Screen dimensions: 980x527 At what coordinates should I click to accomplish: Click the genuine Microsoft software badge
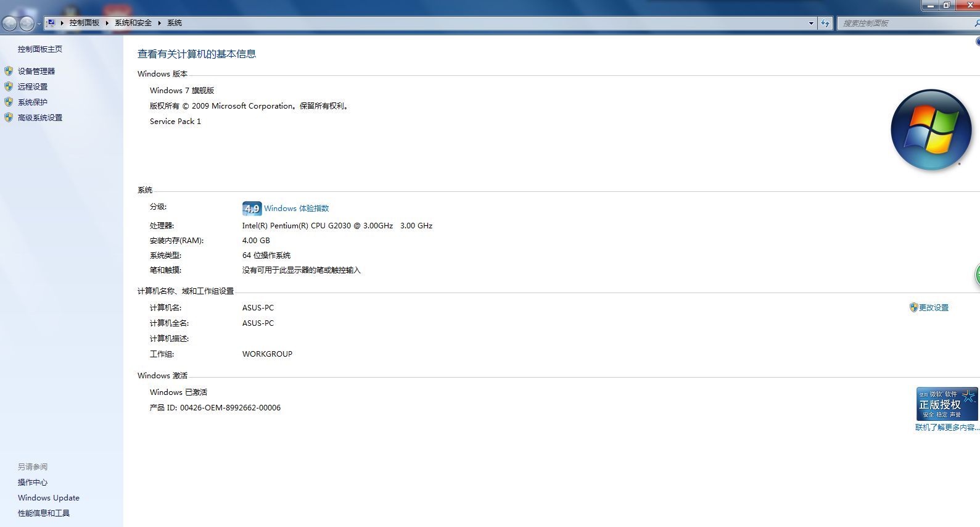947,404
